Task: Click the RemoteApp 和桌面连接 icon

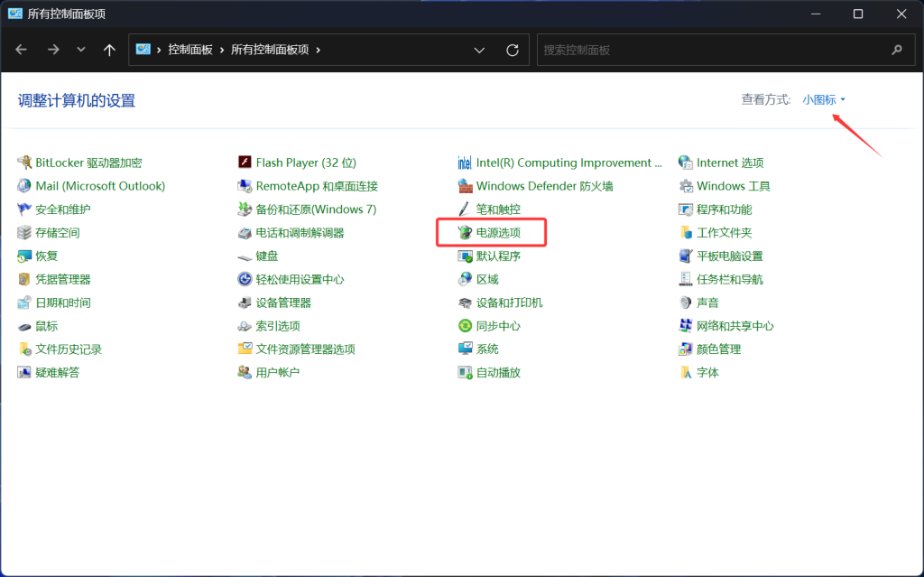Action: click(x=245, y=186)
